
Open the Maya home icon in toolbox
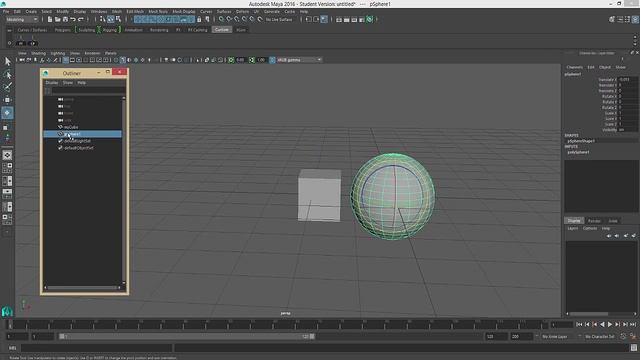(7, 311)
